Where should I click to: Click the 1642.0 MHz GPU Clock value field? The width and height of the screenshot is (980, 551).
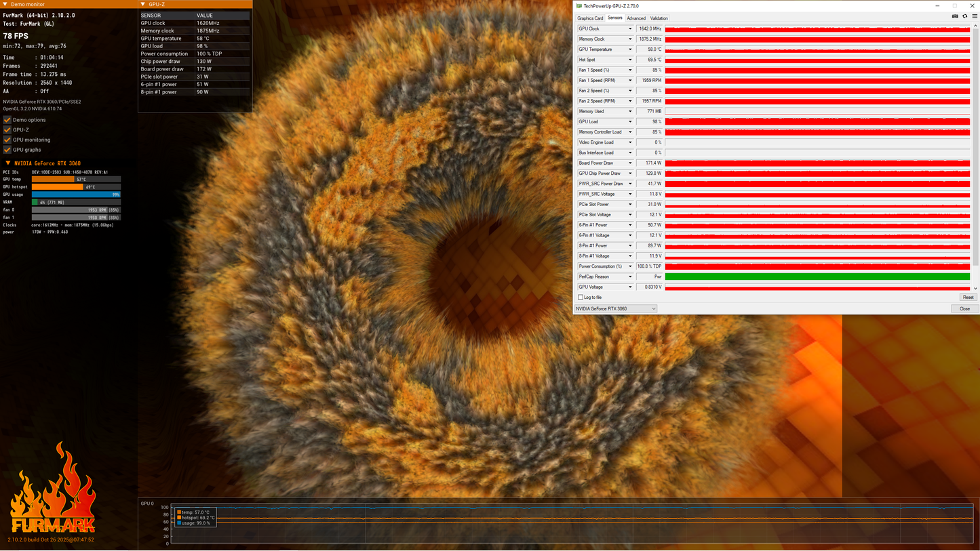[649, 29]
